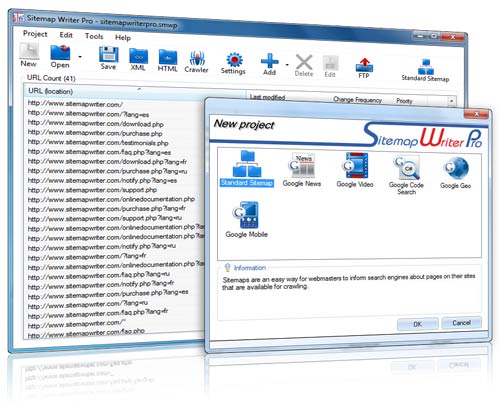Image resolution: width=500 pixels, height=411 pixels.
Task: Click the Edit toolbar icon
Action: [x=330, y=67]
